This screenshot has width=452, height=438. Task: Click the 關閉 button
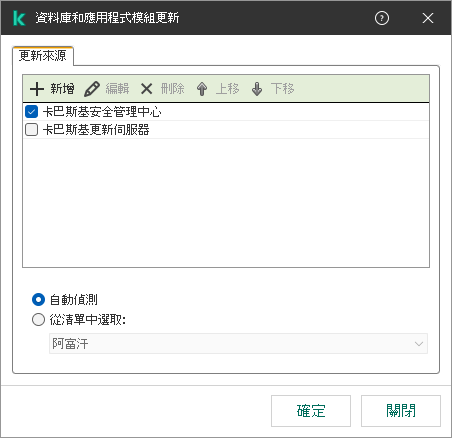[401, 411]
